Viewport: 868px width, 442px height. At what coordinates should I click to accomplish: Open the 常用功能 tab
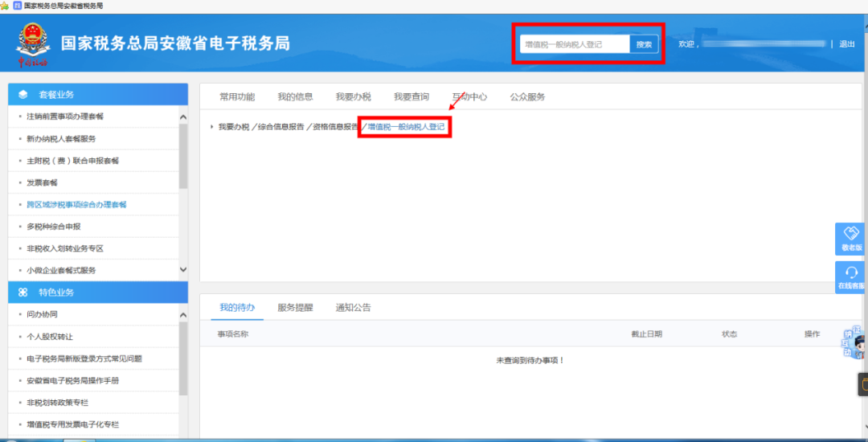pos(237,96)
